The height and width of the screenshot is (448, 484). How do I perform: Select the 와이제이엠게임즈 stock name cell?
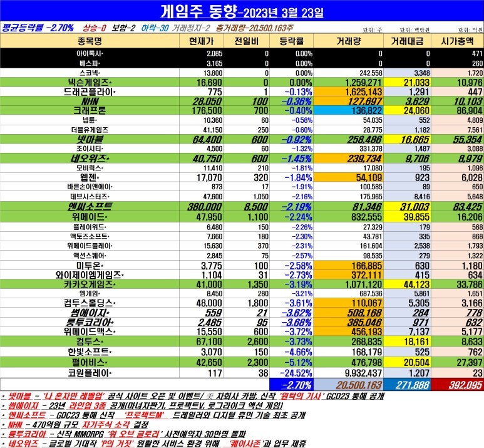click(x=90, y=274)
